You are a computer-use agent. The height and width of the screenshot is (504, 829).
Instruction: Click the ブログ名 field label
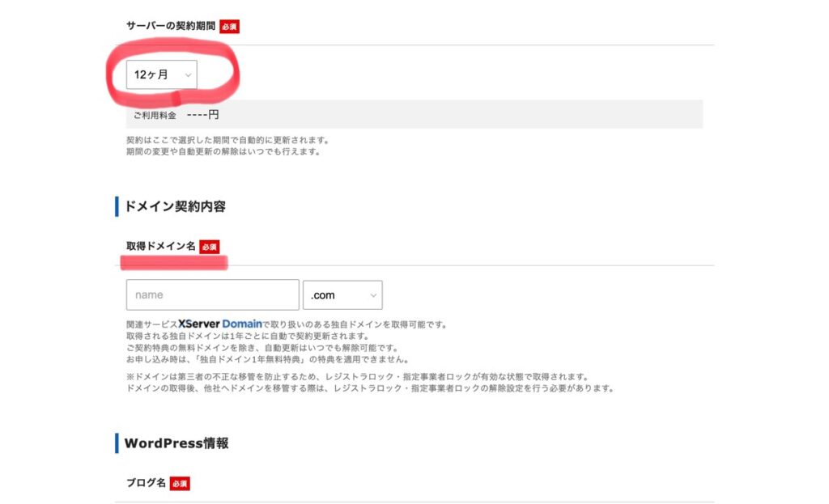[x=146, y=483]
